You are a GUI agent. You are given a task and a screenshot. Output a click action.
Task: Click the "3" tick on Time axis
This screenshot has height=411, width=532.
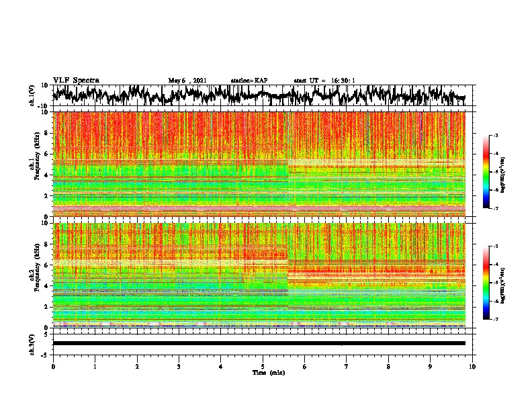coord(179,367)
